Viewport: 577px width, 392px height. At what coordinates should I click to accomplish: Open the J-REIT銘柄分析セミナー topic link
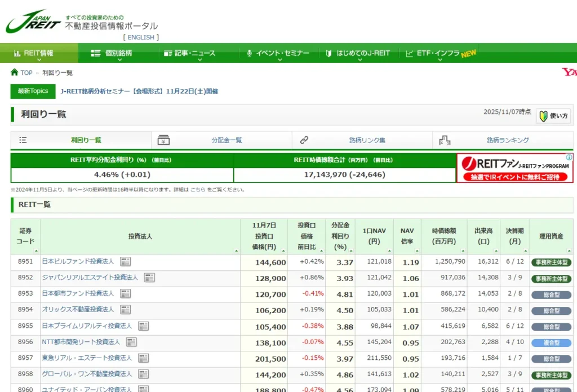point(141,91)
